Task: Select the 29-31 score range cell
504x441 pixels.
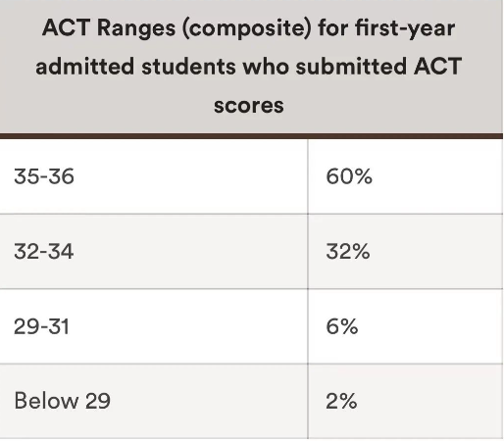Action: point(154,326)
